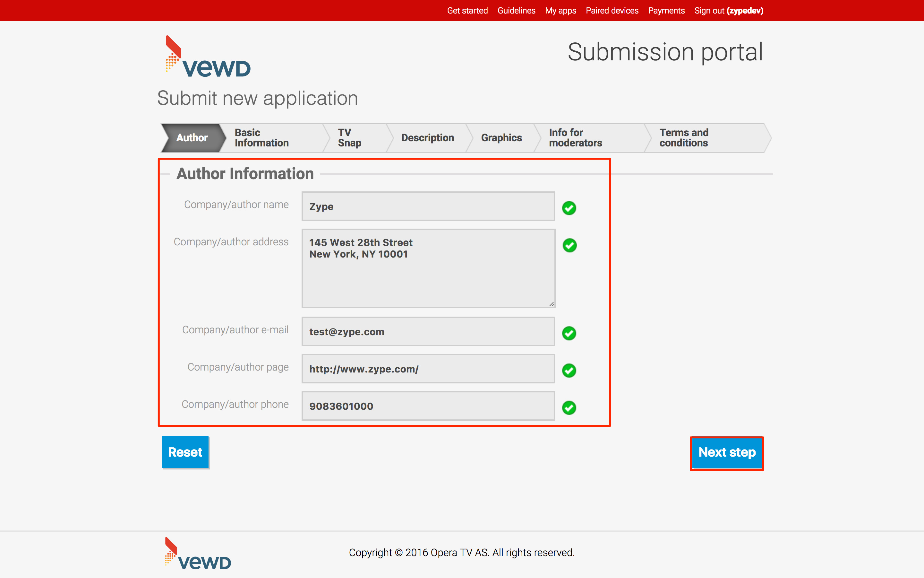Click the Company/author phone label
The width and height of the screenshot is (924, 578).
tap(235, 404)
